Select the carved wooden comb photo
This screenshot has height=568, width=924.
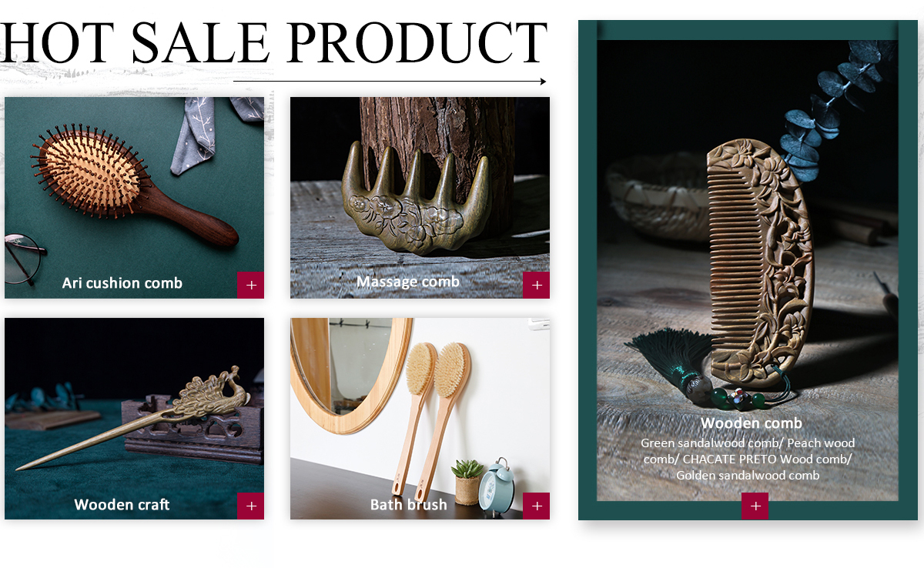click(x=748, y=270)
